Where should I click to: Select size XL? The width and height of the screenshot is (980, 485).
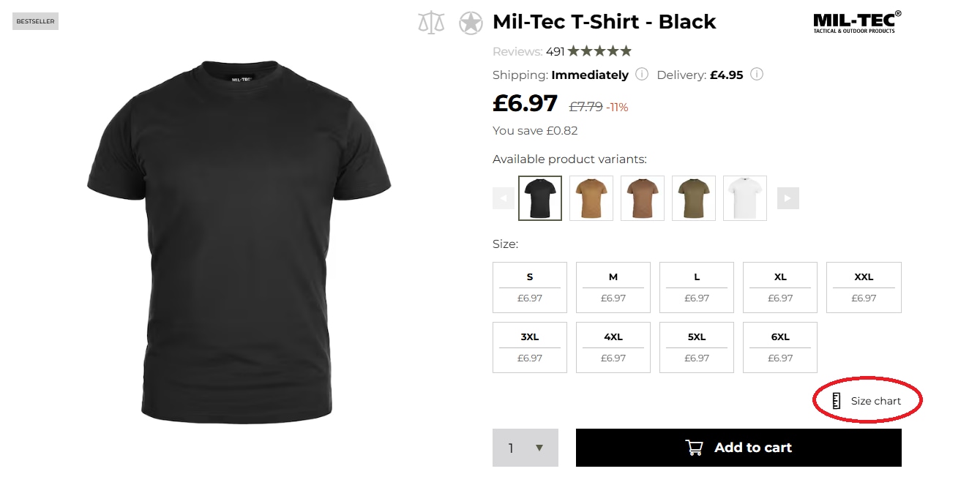click(x=779, y=287)
